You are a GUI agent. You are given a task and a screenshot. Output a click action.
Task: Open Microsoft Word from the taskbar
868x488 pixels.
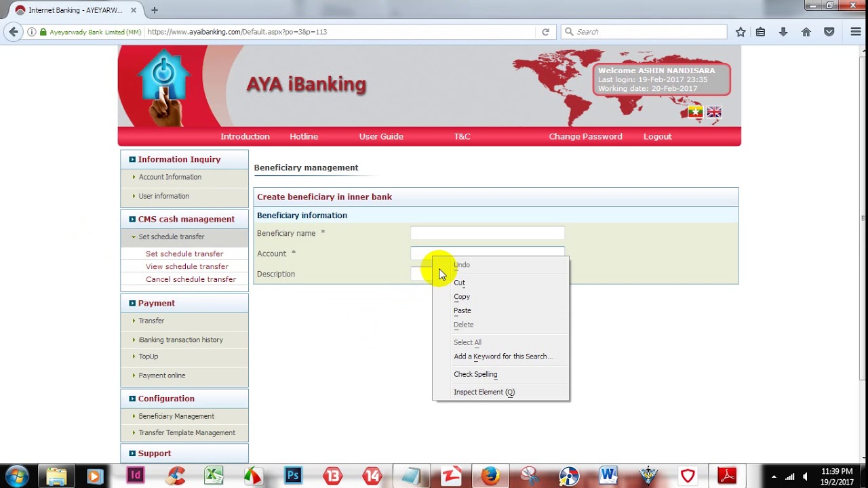[x=608, y=476]
